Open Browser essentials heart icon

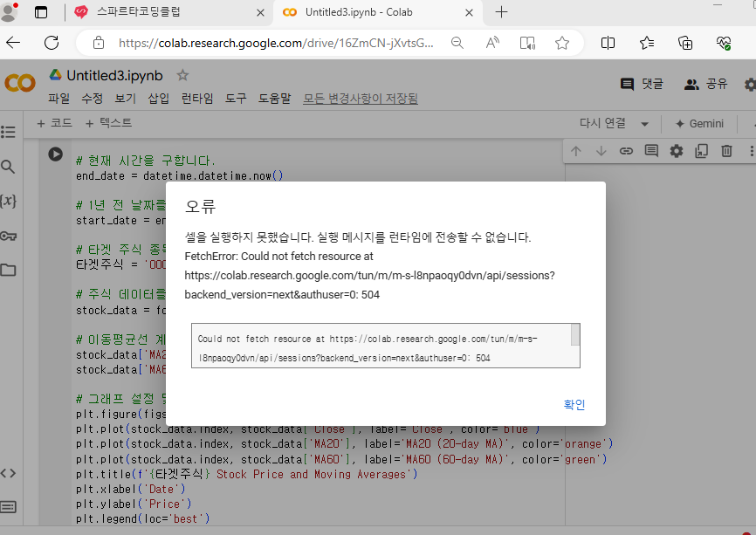[x=723, y=43]
